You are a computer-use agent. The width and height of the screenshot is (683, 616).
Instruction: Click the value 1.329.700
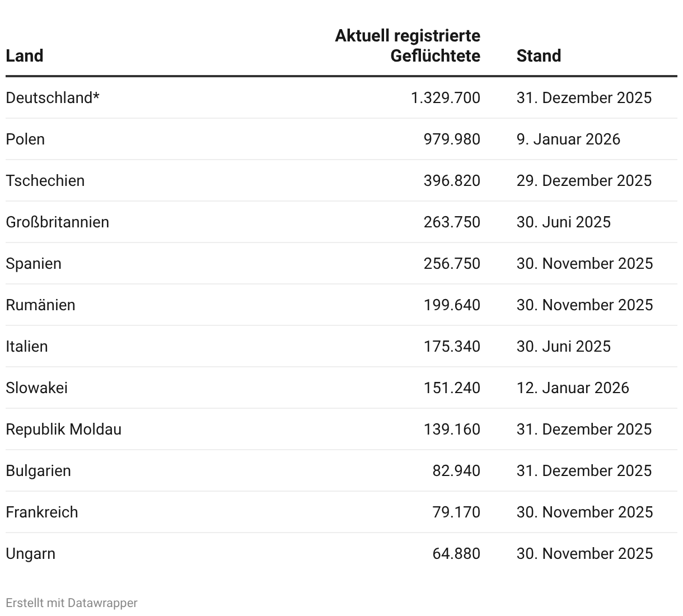(446, 98)
